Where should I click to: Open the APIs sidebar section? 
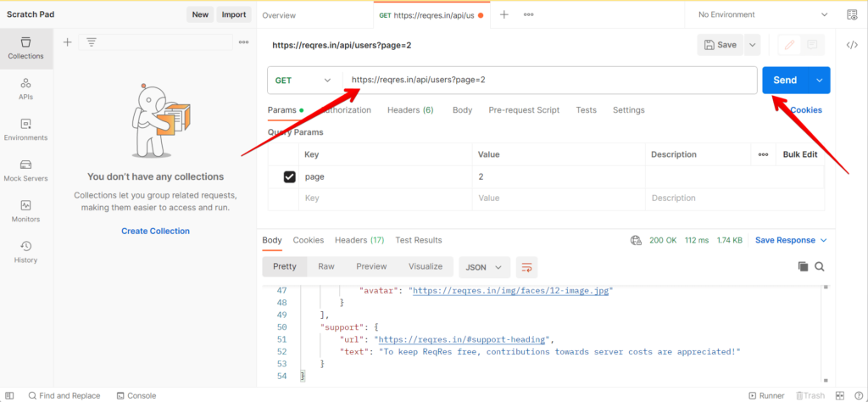[x=26, y=89]
